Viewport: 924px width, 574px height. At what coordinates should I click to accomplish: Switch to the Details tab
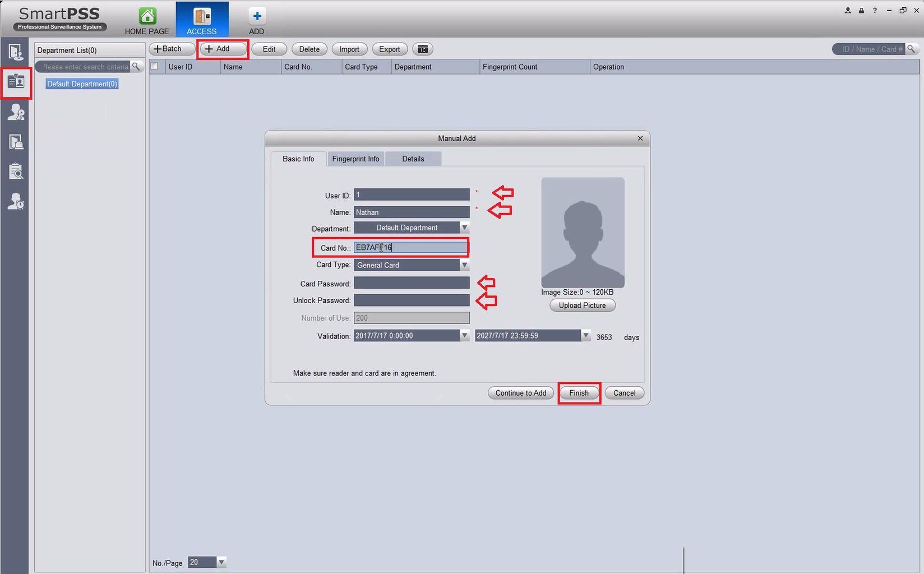[413, 159]
